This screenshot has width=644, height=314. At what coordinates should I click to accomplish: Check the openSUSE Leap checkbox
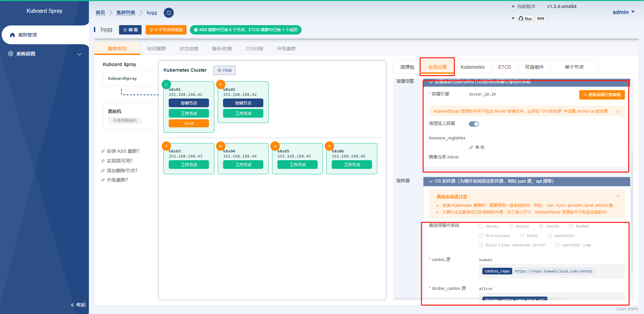pos(557,245)
